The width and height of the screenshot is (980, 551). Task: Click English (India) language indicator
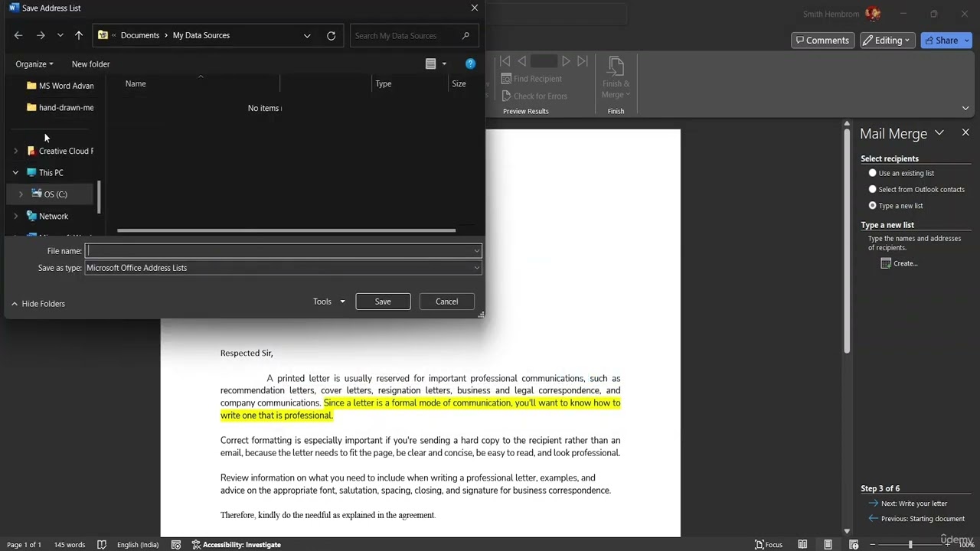(x=138, y=545)
